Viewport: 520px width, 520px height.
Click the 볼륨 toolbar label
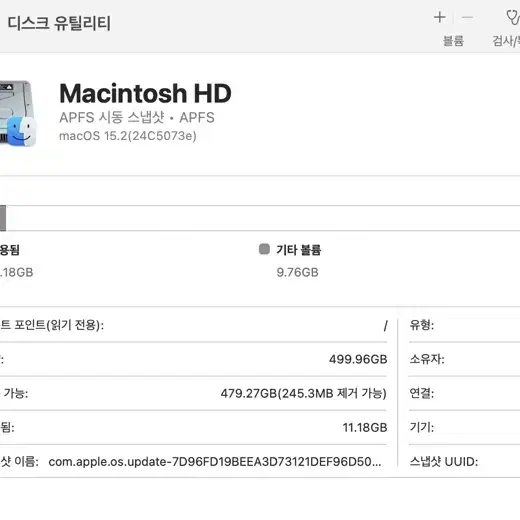click(x=453, y=41)
